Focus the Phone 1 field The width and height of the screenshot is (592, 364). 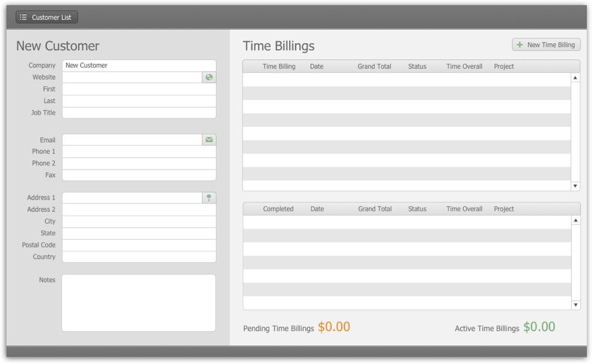pyautogui.click(x=139, y=151)
